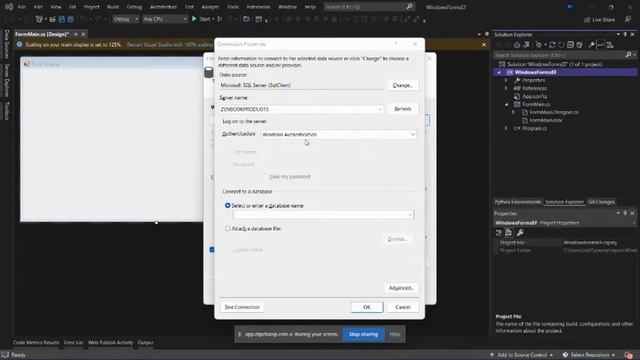Click Alphabetical sort icon in Properties panel

(x=509, y=233)
